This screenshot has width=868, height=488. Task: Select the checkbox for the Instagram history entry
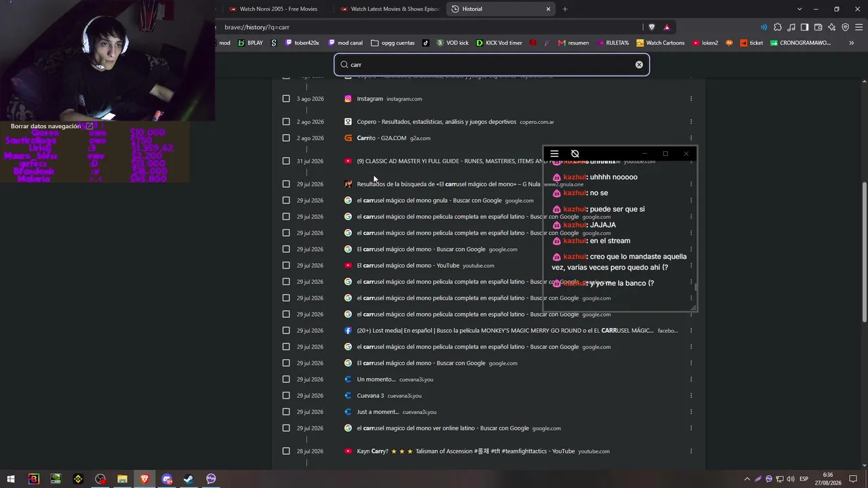(286, 99)
